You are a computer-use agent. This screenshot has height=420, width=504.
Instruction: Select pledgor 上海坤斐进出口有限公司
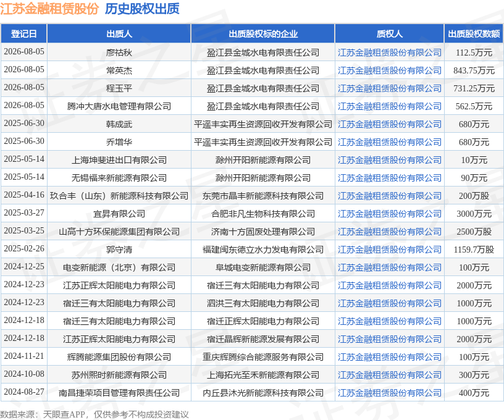point(119,160)
